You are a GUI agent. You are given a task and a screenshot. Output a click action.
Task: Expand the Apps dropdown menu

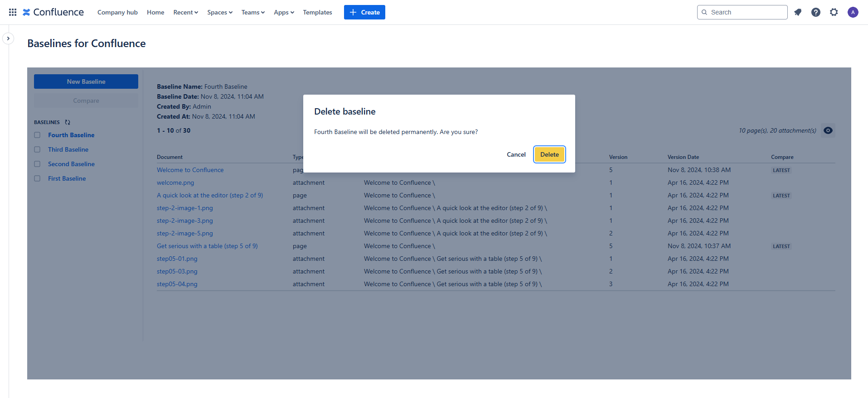pos(284,12)
